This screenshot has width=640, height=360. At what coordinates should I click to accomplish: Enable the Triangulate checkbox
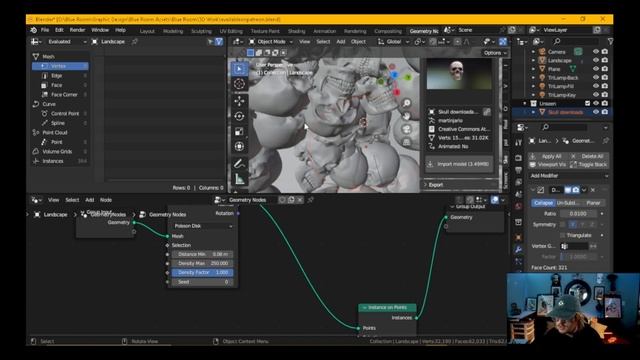pyautogui.click(x=563, y=235)
